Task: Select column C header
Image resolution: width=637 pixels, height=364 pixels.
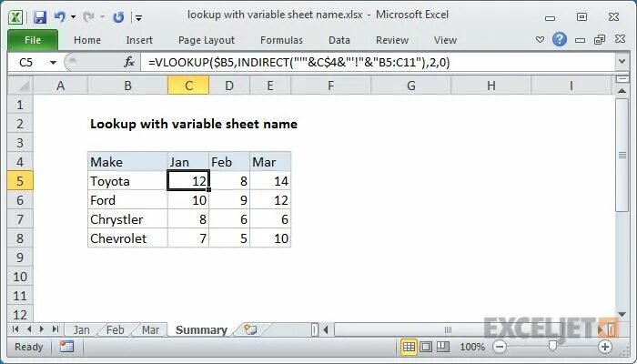Action: tap(188, 86)
